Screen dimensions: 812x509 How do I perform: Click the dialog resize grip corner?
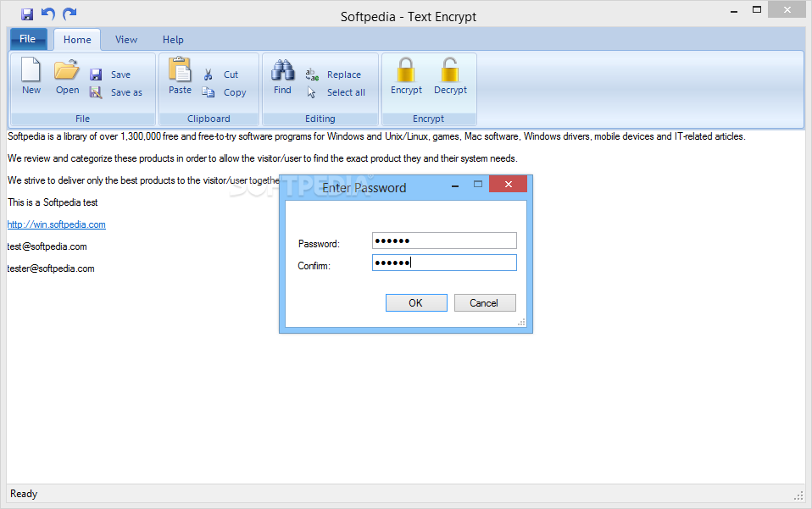click(521, 323)
